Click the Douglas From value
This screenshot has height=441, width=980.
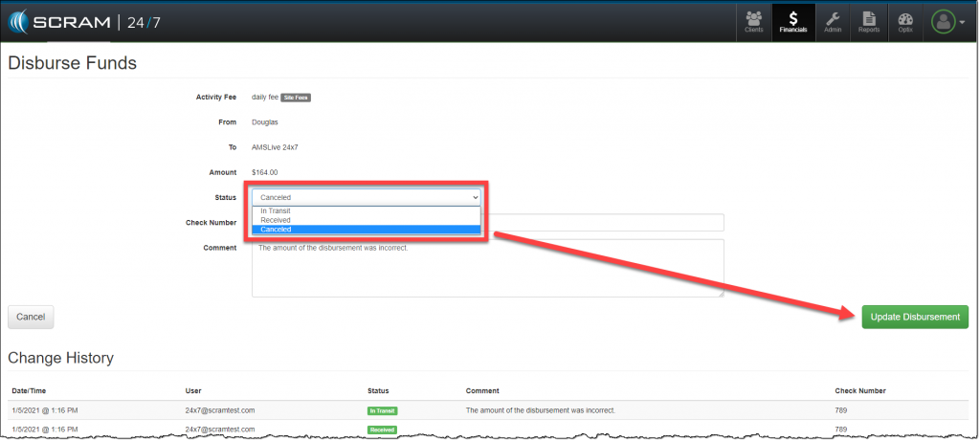(265, 122)
